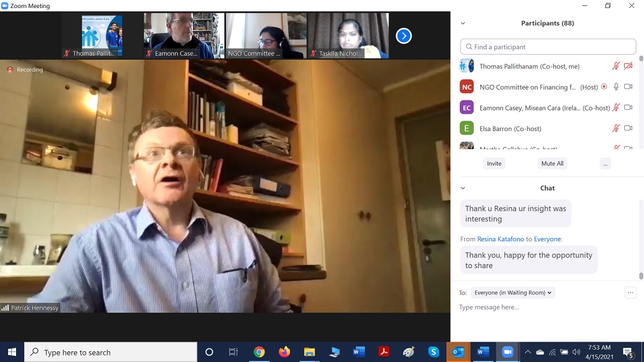The width and height of the screenshot is (644, 362).
Task: Click the recording indicator beside the Host
Action: [x=604, y=86]
